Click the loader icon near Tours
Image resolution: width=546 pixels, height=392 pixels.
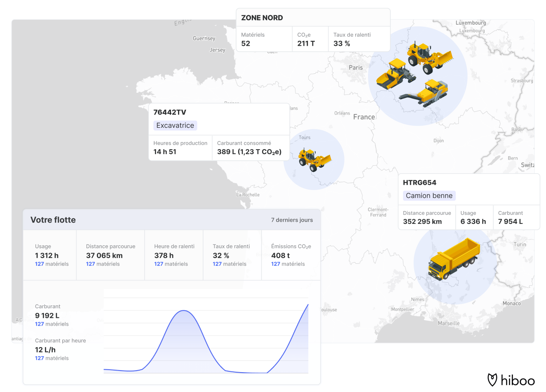click(315, 160)
